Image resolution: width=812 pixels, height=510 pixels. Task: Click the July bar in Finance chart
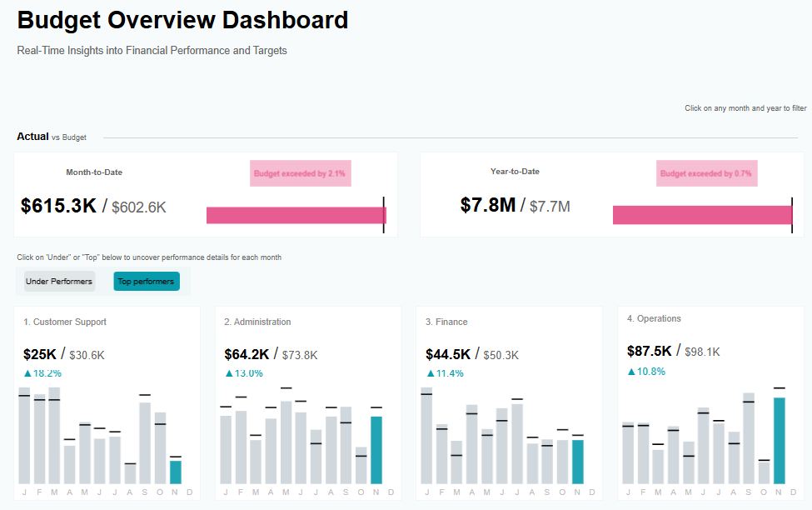pyautogui.click(x=517, y=443)
